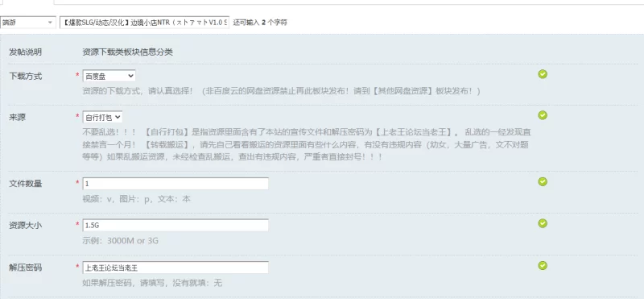Click the 文件数量 input field

point(175,184)
